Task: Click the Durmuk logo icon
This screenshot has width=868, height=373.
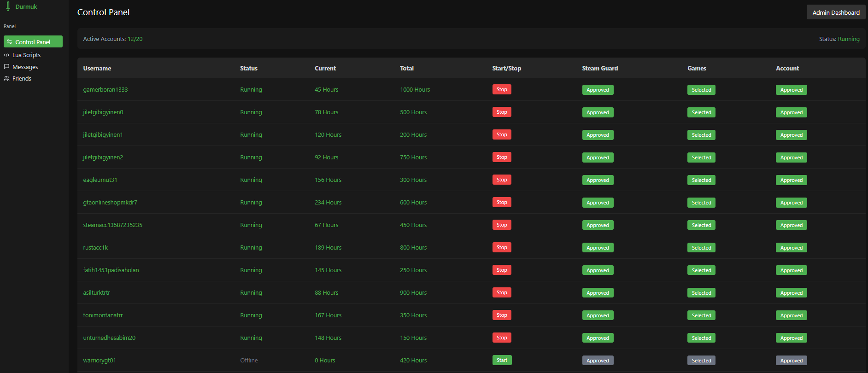Action: coord(8,6)
